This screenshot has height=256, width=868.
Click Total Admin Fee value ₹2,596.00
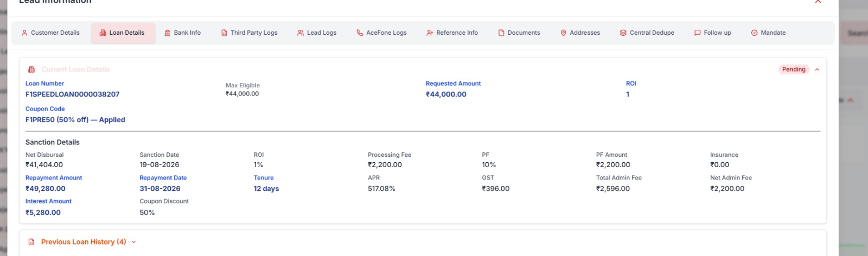point(613,189)
